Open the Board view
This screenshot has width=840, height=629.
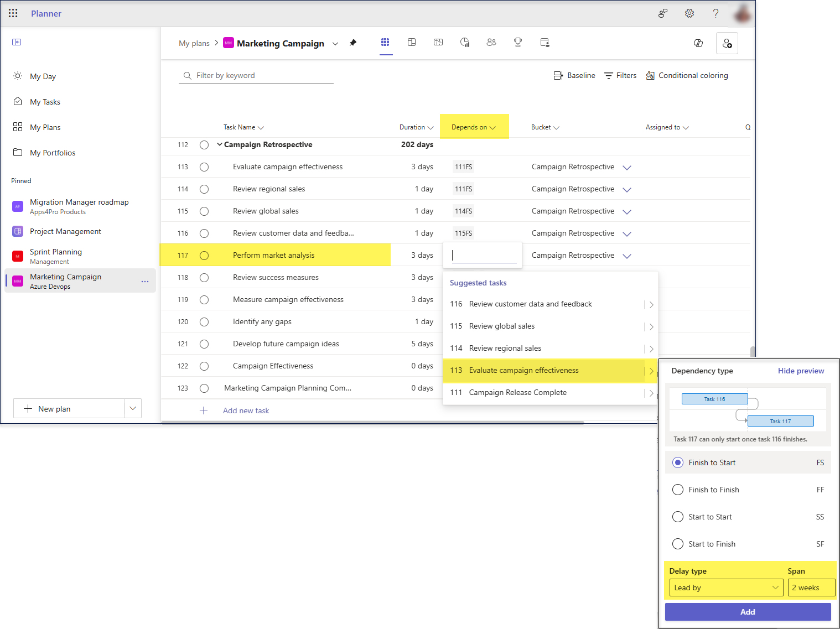(x=412, y=42)
